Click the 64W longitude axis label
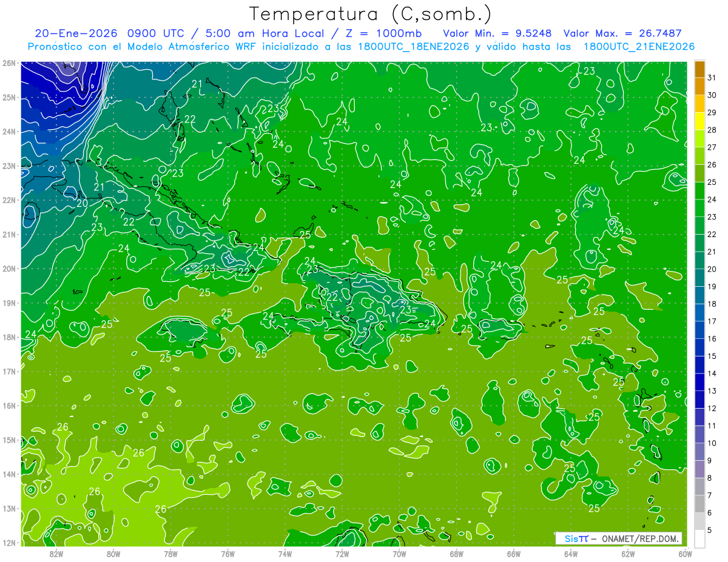Viewport: 728px width, 562px height. pos(571,554)
